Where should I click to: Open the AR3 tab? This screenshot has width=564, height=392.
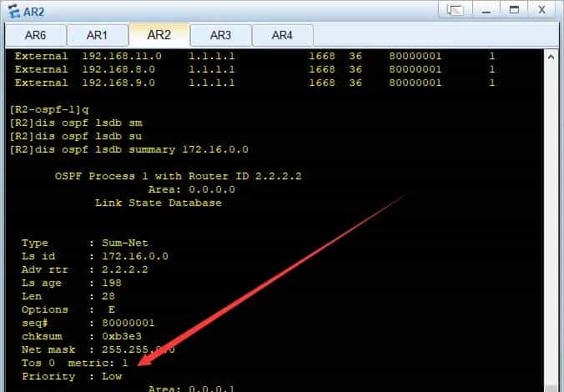(220, 35)
